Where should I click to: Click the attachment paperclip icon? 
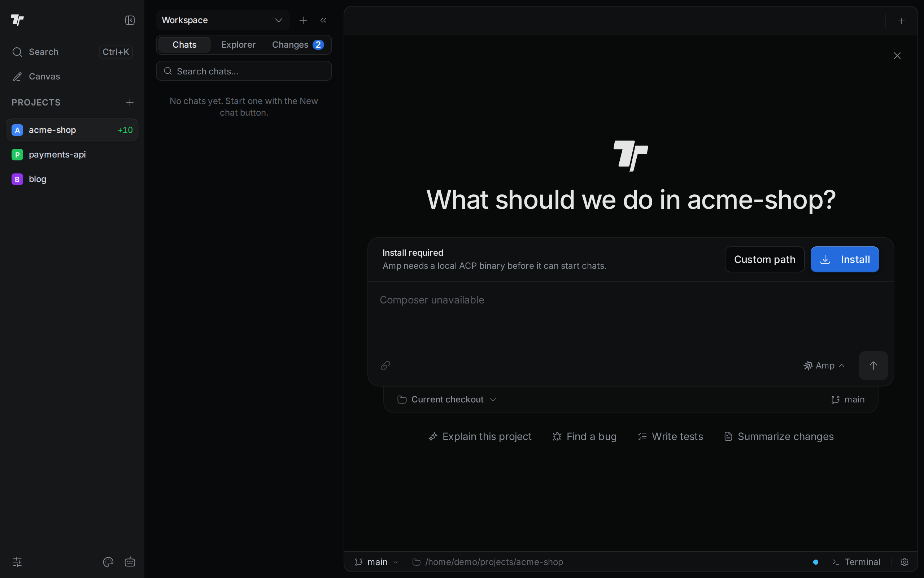(385, 366)
